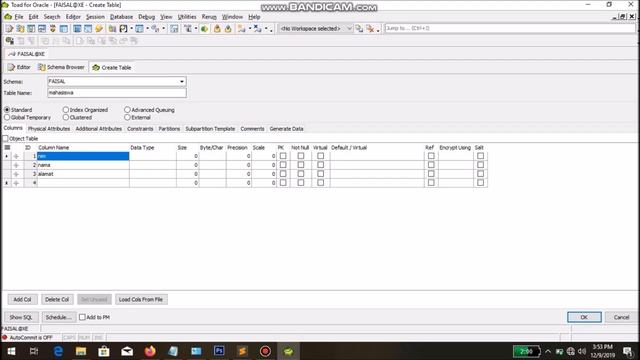Click the plus icon on the nim row

[16, 156]
